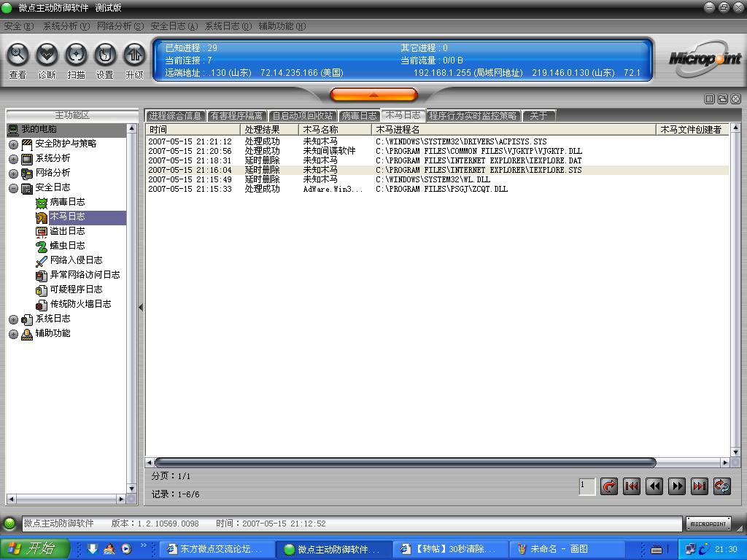Open the 辅助功能(H) menu
747x560 pixels.
[x=282, y=26]
